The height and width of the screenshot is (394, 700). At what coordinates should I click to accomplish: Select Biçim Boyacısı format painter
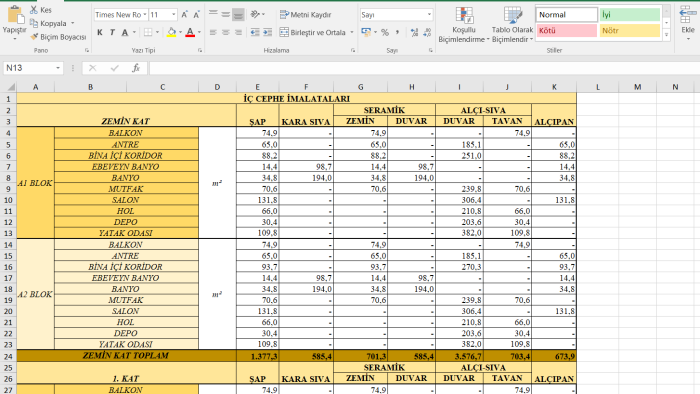tap(58, 37)
